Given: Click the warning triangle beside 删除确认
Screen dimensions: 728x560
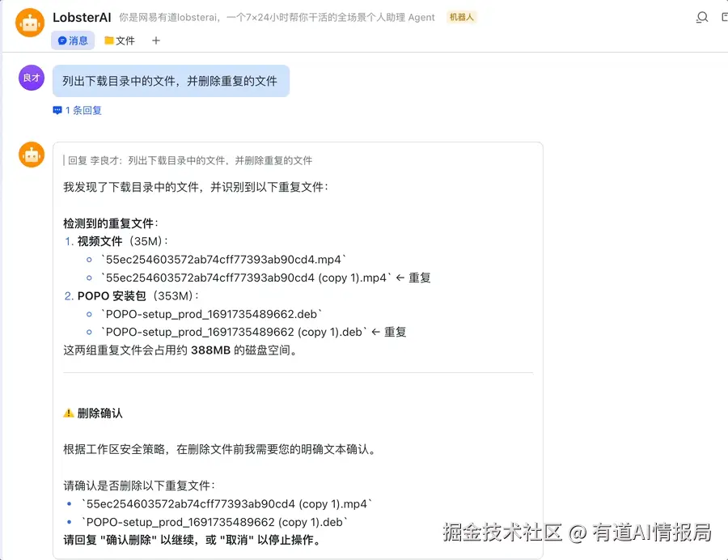Looking at the screenshot, I should click(70, 412).
